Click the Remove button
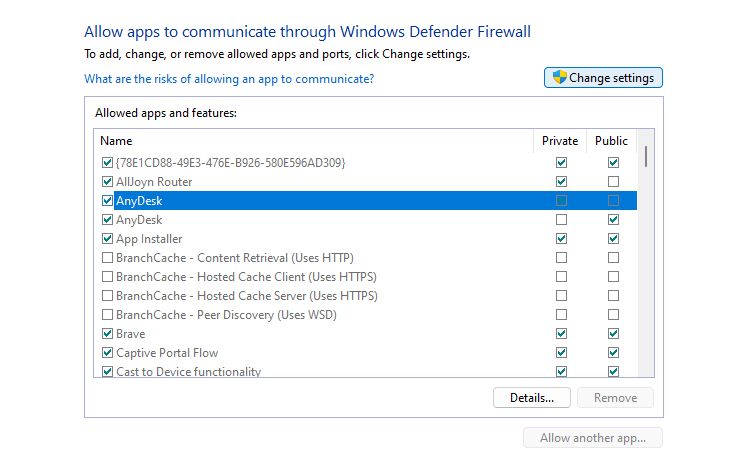This screenshot has width=750, height=466. (615, 397)
